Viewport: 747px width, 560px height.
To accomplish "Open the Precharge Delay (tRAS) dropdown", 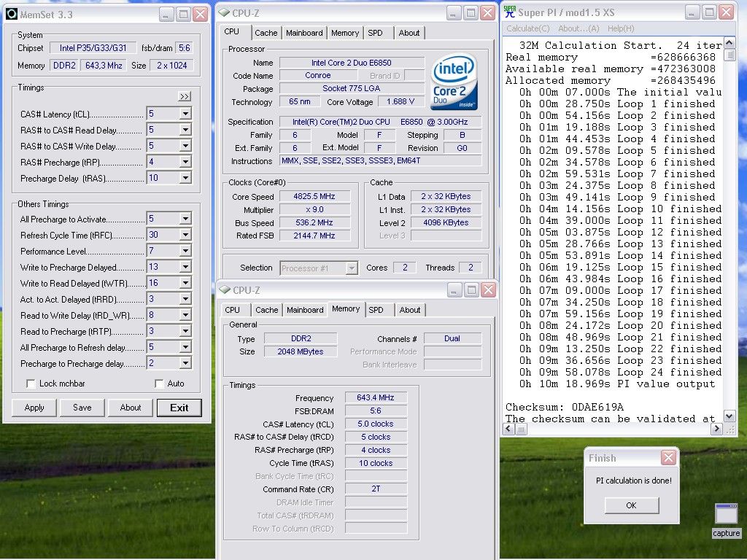I will click(x=185, y=178).
